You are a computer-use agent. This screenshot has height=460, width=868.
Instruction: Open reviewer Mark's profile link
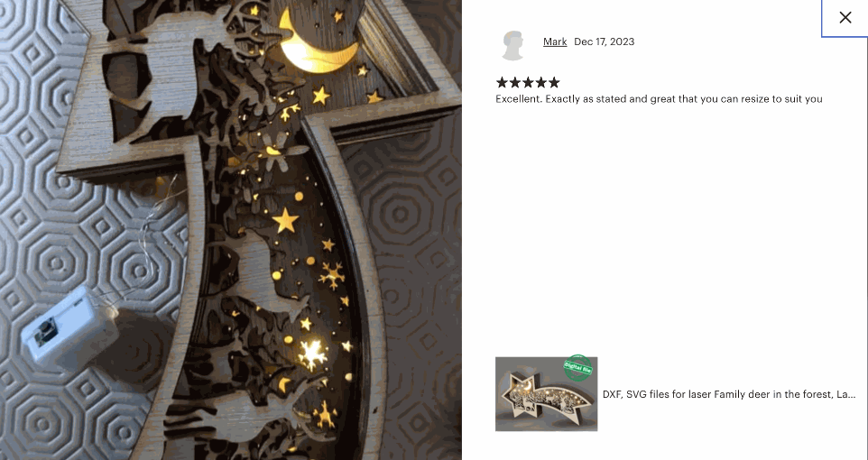point(555,41)
